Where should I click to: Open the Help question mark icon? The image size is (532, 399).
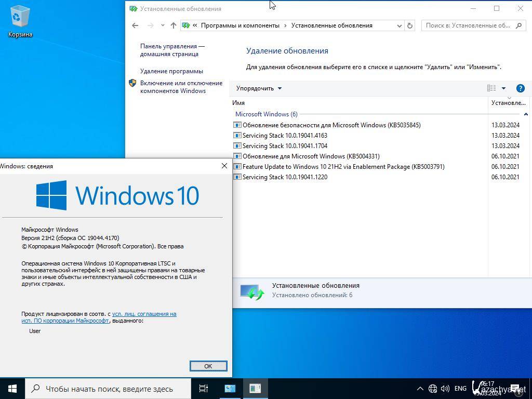click(x=520, y=88)
